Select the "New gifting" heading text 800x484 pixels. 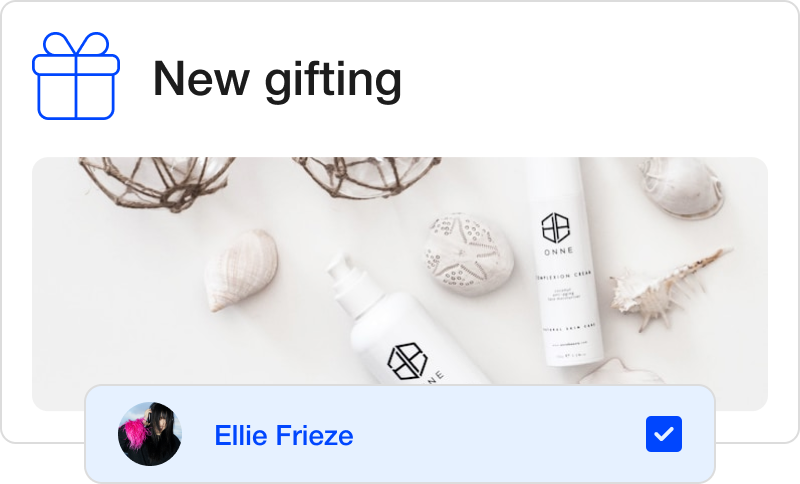point(278,80)
